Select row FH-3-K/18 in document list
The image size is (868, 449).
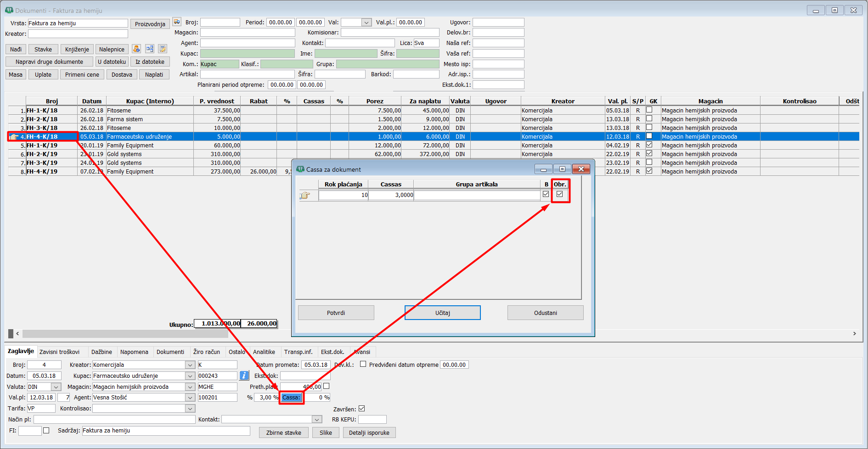[x=434, y=128]
